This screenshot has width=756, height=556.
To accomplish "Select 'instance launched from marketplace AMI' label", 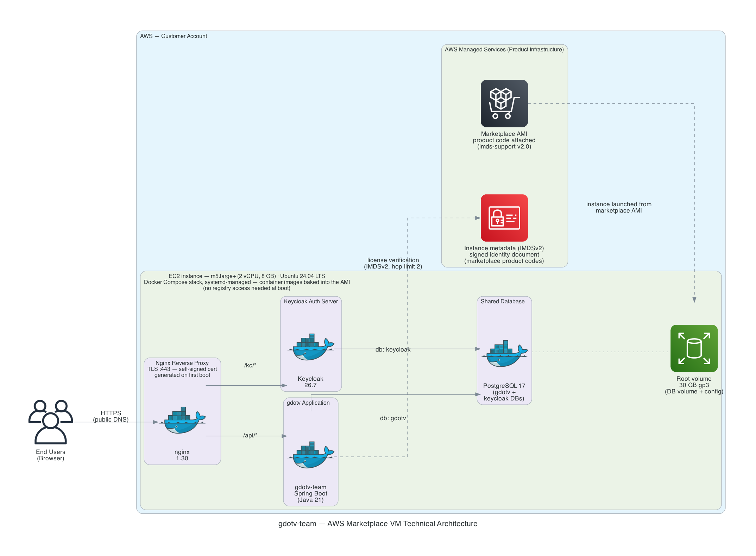I will tap(619, 208).
